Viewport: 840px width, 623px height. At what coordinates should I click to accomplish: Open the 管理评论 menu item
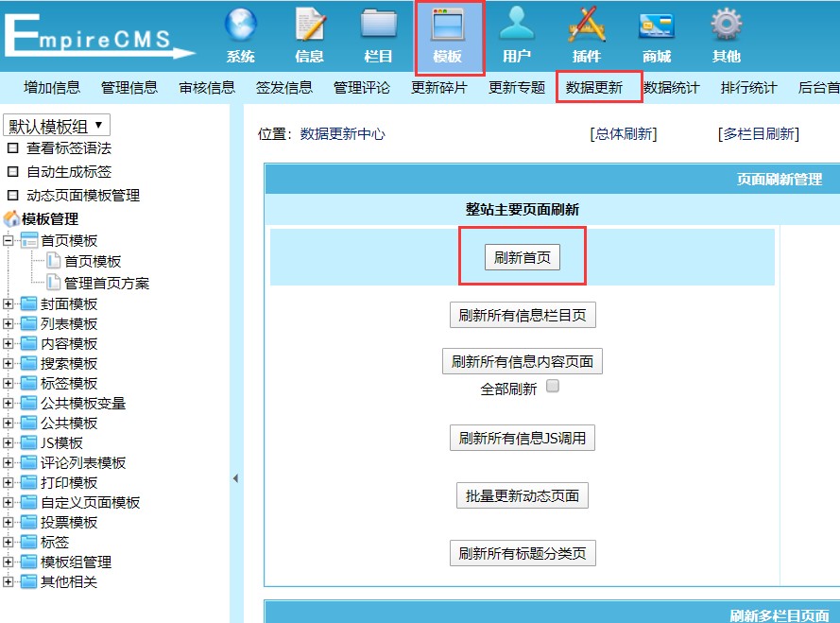pyautogui.click(x=362, y=87)
